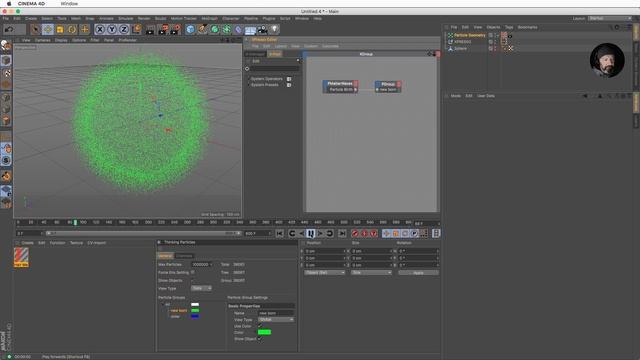Viewport: 640px width, 360px height.
Task: Click Go to End playback button
Action: click(x=342, y=233)
